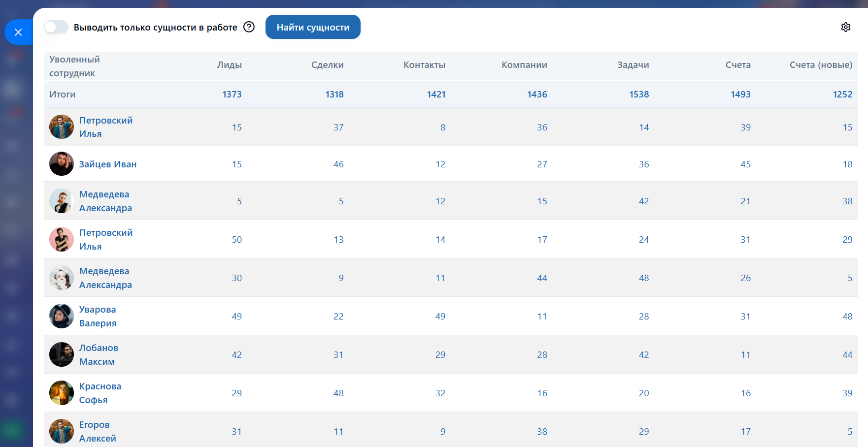Click the 'Сделки' column header

327,65
